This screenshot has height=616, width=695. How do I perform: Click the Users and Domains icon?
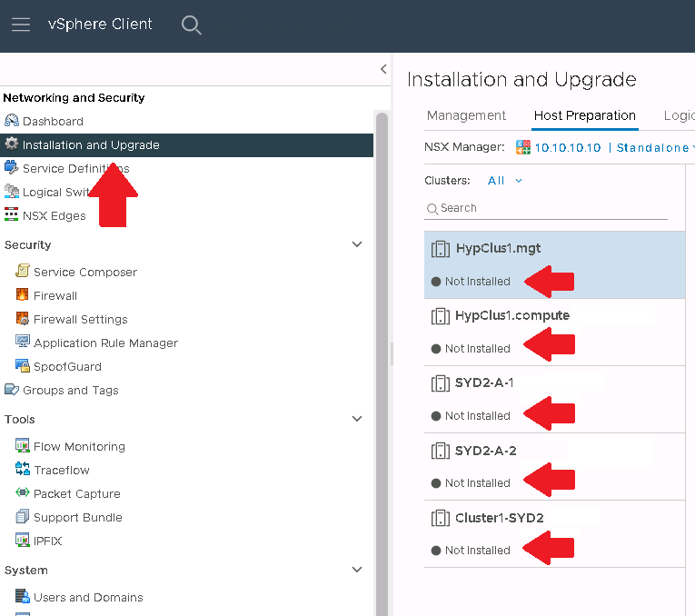pyautogui.click(x=23, y=596)
